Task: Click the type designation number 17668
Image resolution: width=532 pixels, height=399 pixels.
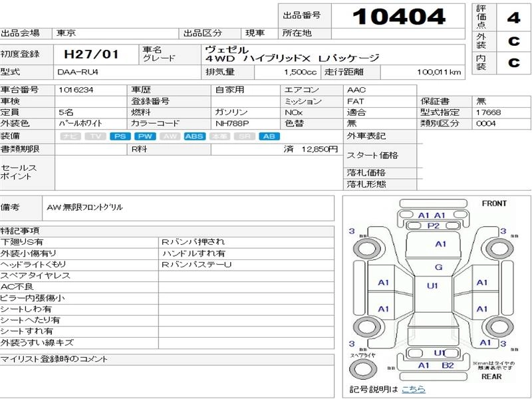Action: coord(488,112)
